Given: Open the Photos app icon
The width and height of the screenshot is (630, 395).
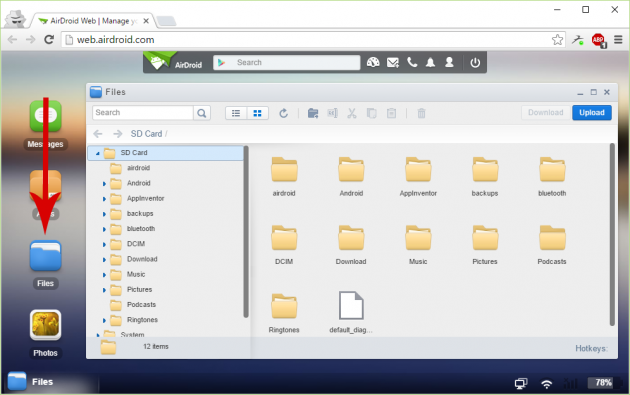Looking at the screenshot, I should (x=45, y=325).
